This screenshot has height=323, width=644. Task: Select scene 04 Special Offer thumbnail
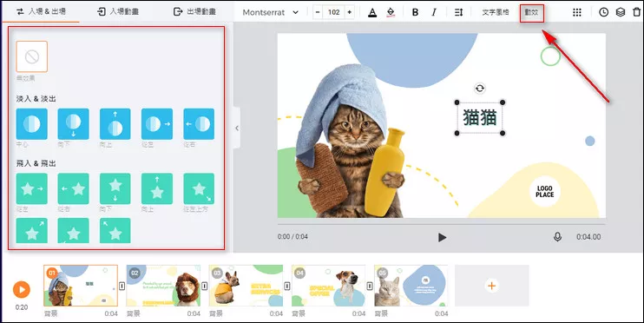coord(329,286)
